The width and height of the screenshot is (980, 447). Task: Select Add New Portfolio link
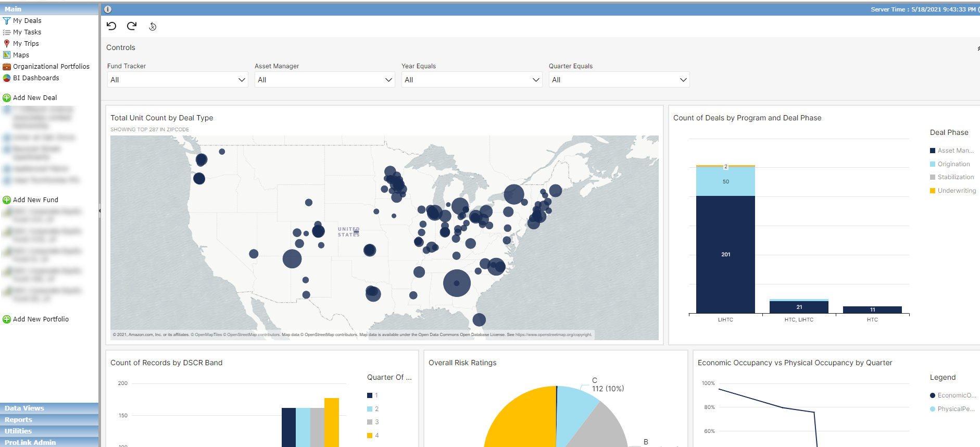[x=41, y=319]
